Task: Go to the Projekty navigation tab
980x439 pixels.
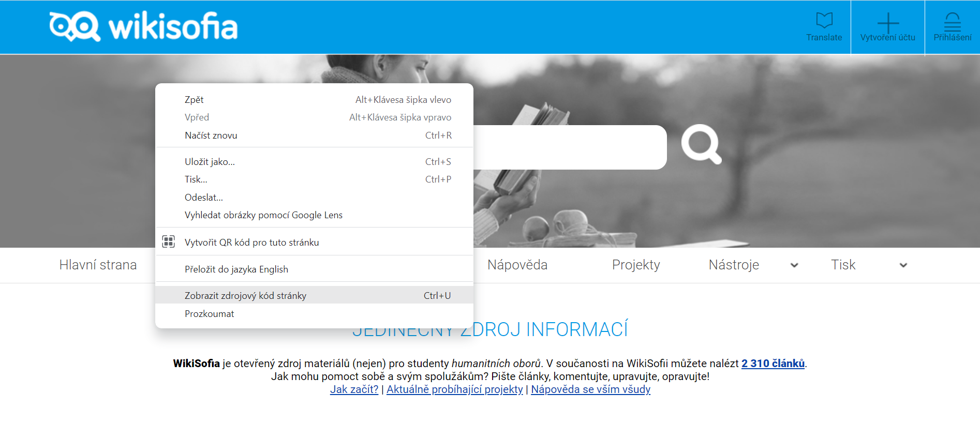Action: pos(635,265)
